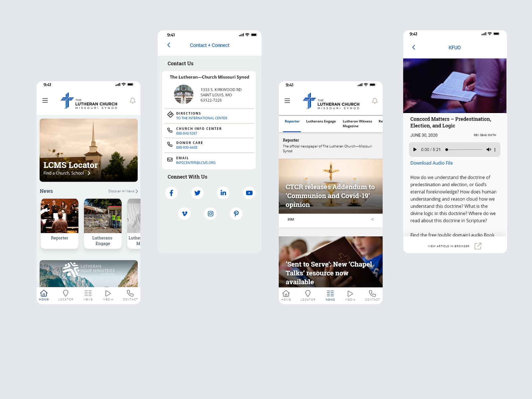
Task: Open the hamburger navigation menu
Action: pos(45,100)
